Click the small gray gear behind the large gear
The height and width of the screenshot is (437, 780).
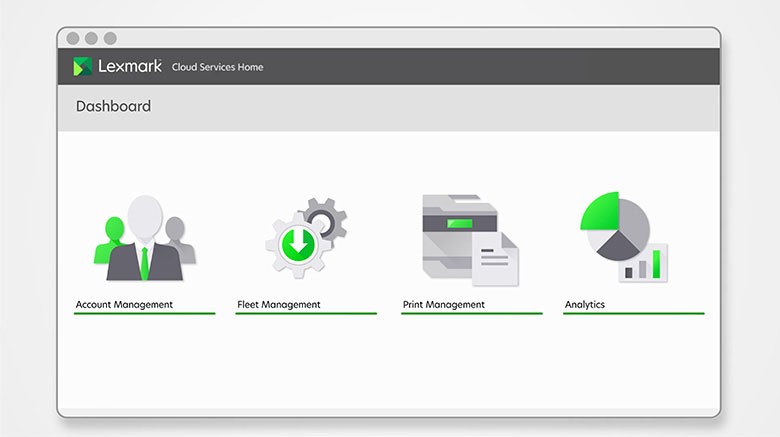pos(325,216)
